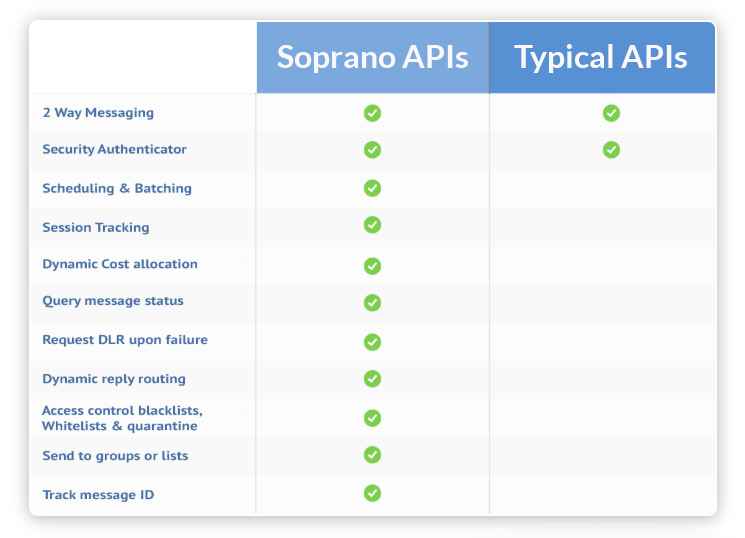
Task: Click the Typical APIs checkmark for Security Authenticator
Action: (611, 150)
